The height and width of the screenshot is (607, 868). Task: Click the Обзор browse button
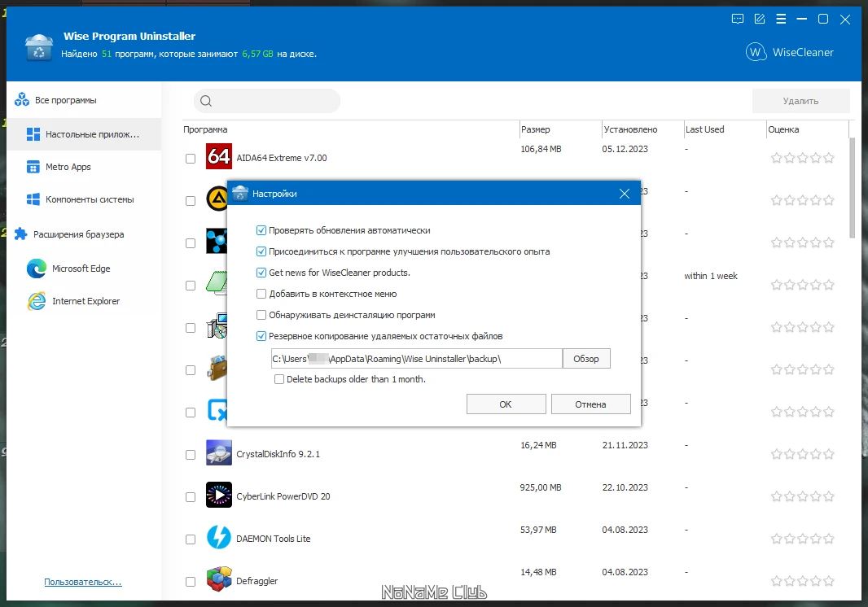(x=586, y=359)
